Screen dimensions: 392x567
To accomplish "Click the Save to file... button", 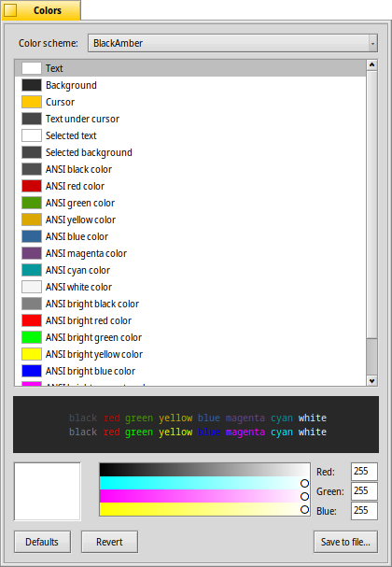I will [x=345, y=542].
